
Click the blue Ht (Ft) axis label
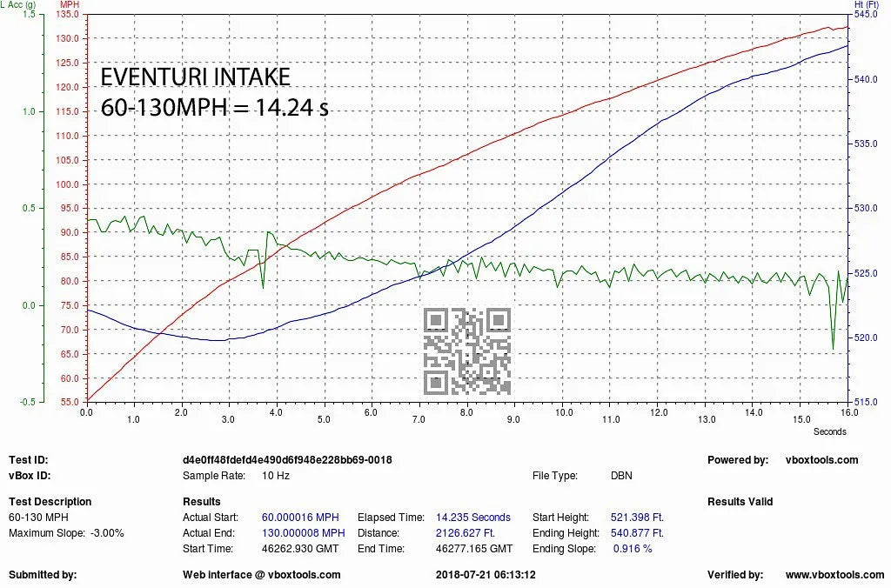tap(864, 5)
